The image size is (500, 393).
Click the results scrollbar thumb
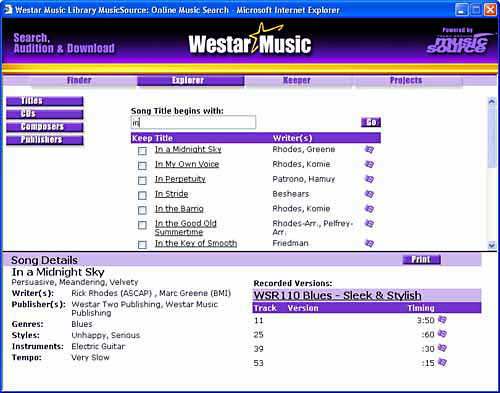[x=492, y=137]
